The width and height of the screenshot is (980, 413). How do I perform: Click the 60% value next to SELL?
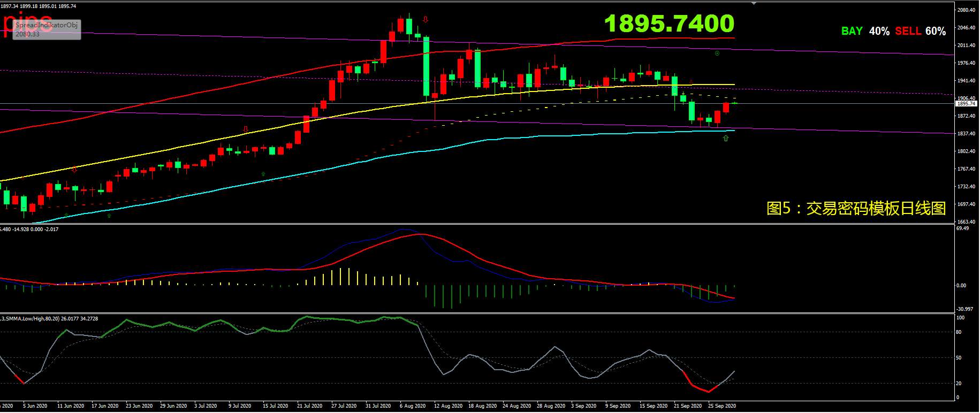(x=935, y=31)
